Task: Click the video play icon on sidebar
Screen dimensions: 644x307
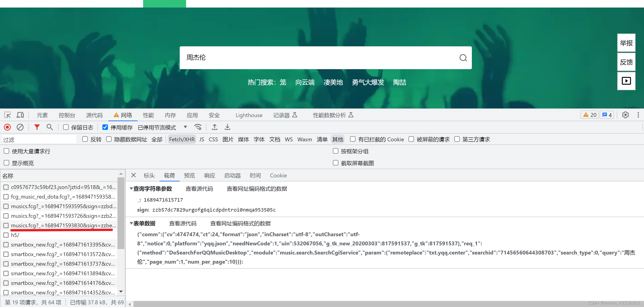Action: (626, 81)
